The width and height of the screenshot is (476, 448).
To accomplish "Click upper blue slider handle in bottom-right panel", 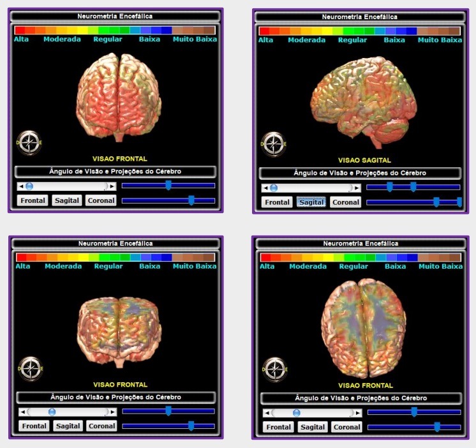I will point(413,412).
